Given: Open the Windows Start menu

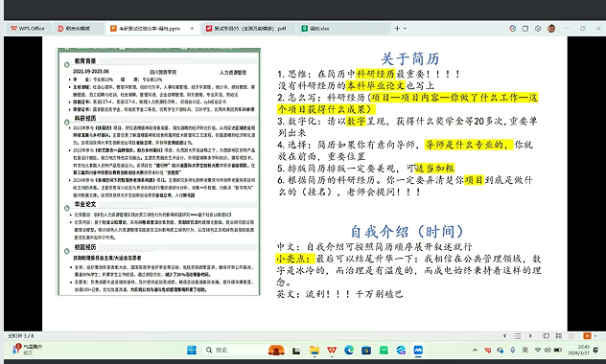Looking at the screenshot, I should (x=192, y=350).
